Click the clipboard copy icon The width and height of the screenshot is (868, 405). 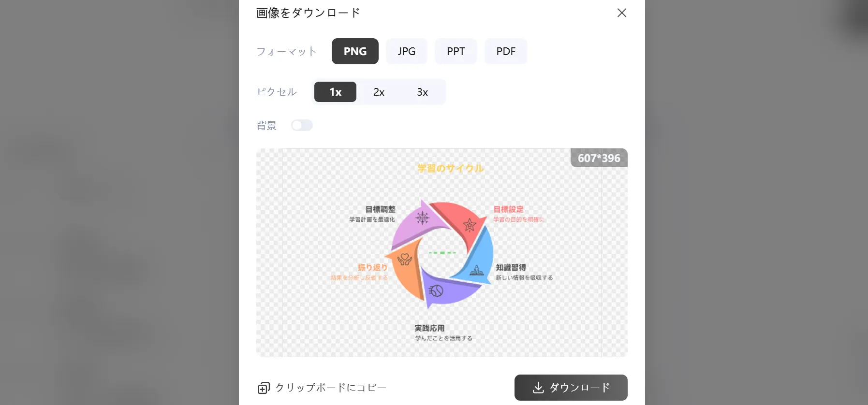pyautogui.click(x=264, y=388)
